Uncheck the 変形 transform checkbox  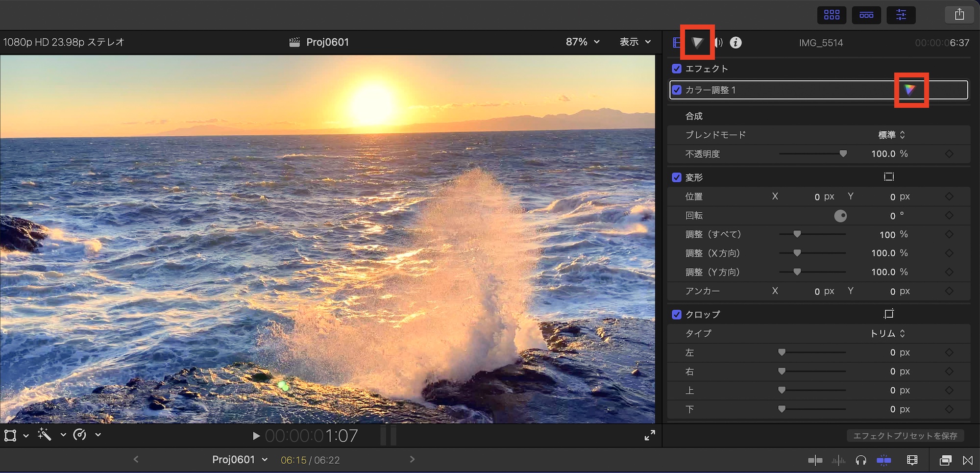(x=677, y=177)
